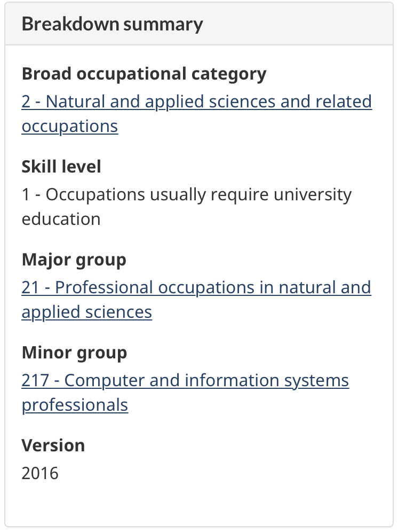398x532 pixels.
Task: Click the "Minor group" heading
Action: [x=74, y=353]
